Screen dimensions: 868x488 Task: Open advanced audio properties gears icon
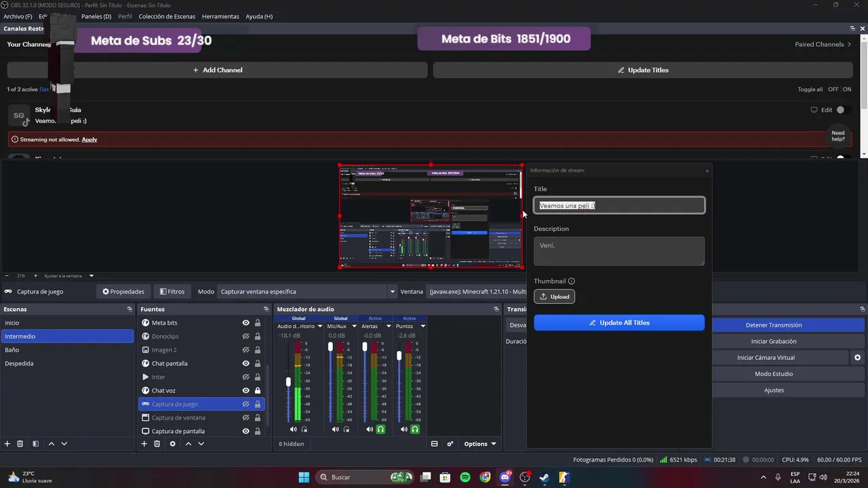coord(450,444)
